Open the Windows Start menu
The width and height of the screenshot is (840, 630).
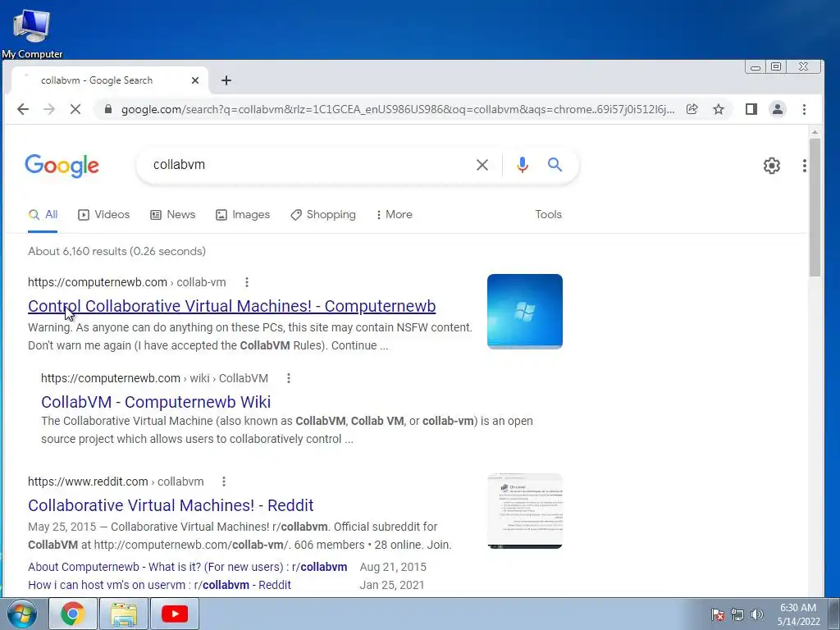coord(21,614)
